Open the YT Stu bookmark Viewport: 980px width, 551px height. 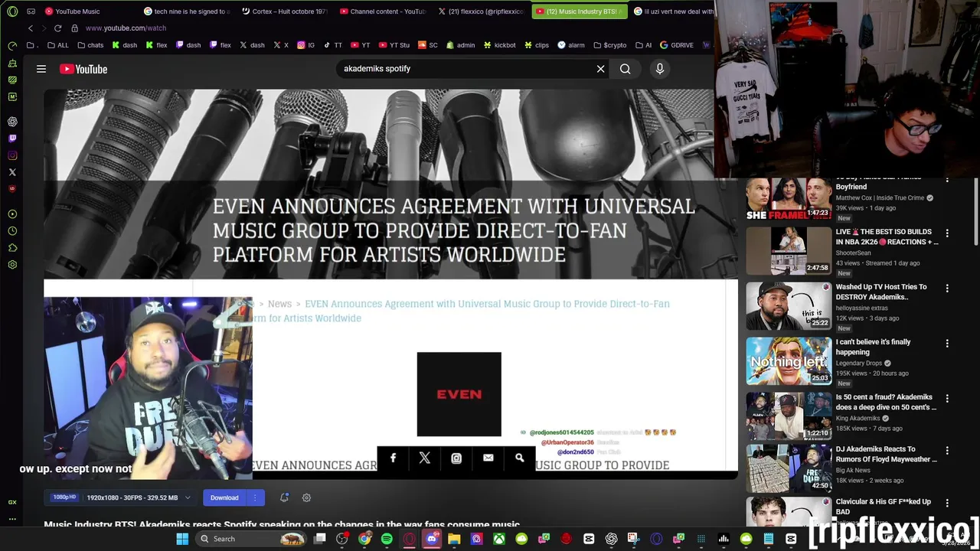pos(394,45)
